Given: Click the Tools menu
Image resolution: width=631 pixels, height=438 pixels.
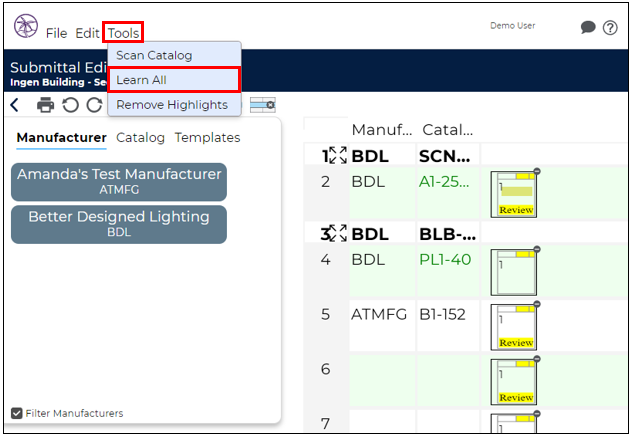Looking at the screenshot, I should 123,33.
